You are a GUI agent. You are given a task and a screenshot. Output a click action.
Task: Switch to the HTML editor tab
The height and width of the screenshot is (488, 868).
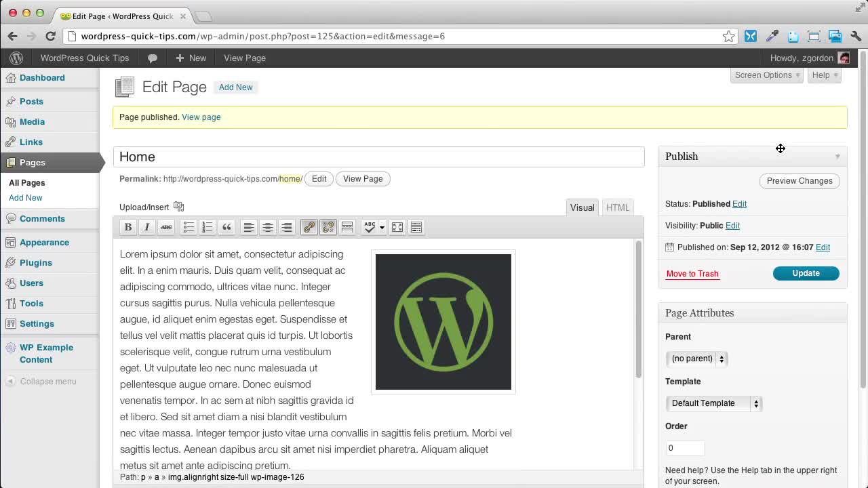(617, 207)
